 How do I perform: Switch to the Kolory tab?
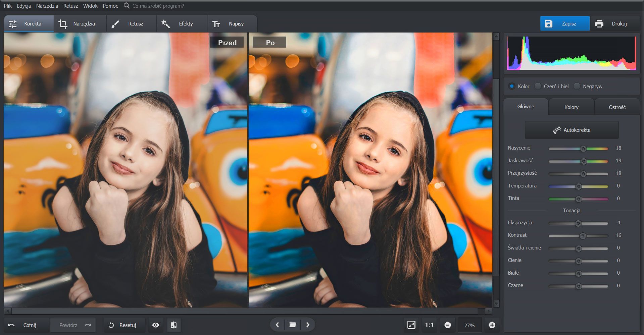point(571,107)
